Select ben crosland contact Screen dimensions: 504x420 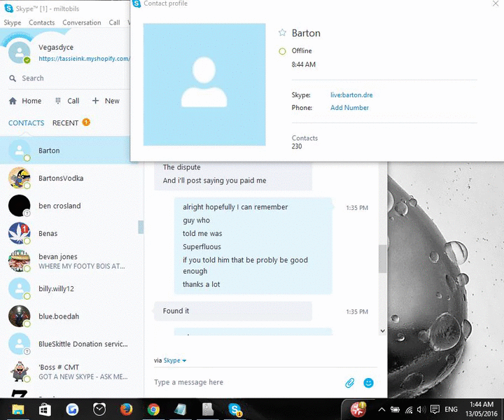pos(69,206)
